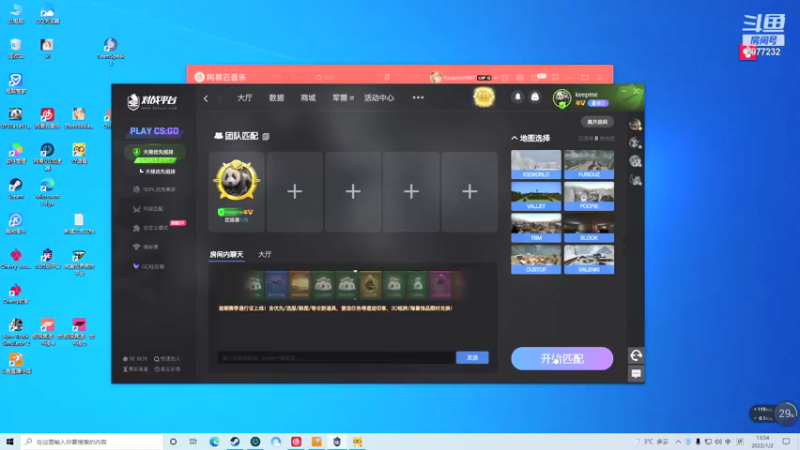
Task: Toggle the TBM map
Action: point(536,228)
